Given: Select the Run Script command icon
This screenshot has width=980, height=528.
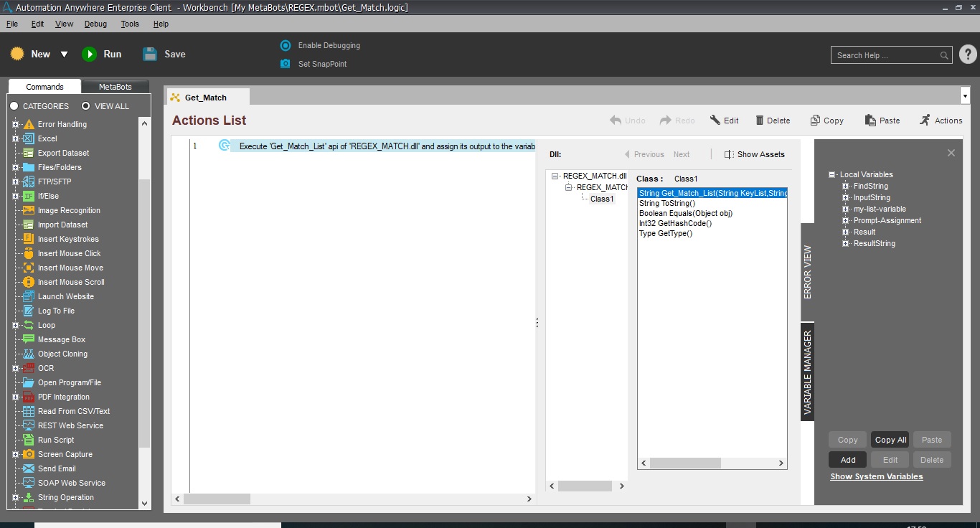Looking at the screenshot, I should 29,440.
